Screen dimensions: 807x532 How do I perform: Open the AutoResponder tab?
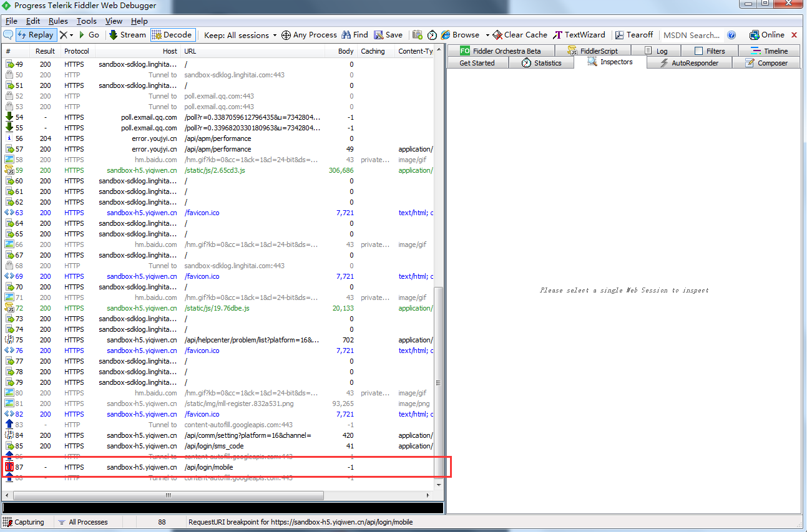(x=689, y=63)
